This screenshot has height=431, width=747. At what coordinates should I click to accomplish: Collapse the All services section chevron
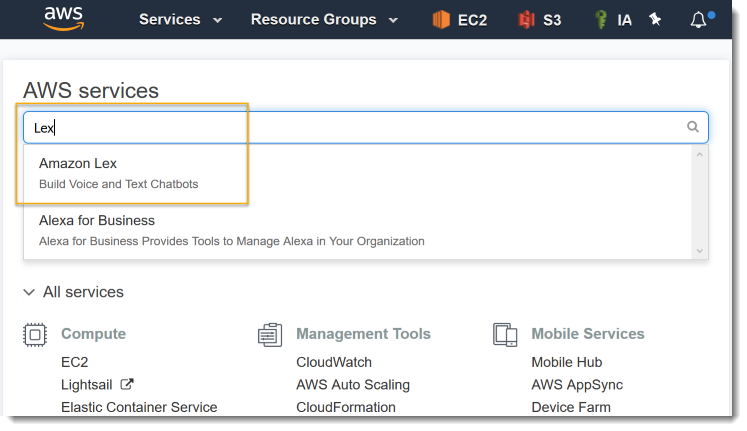[x=29, y=292]
